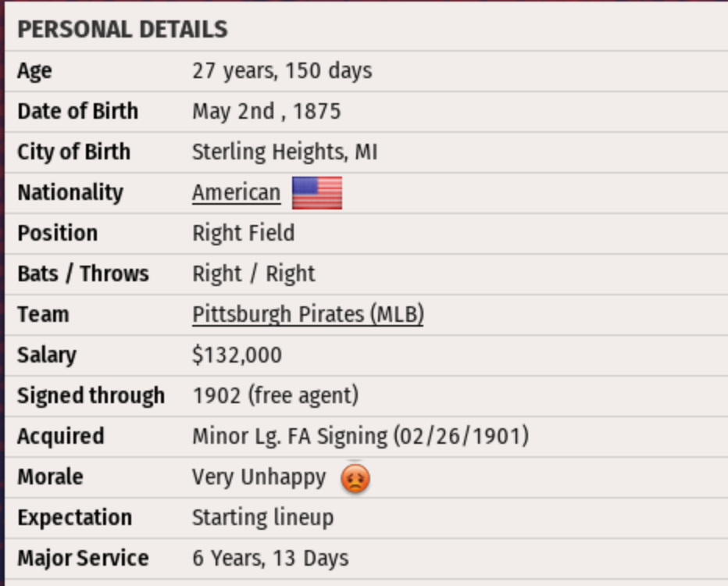
Task: Click the Very Unhappy morale text
Action: (x=259, y=477)
